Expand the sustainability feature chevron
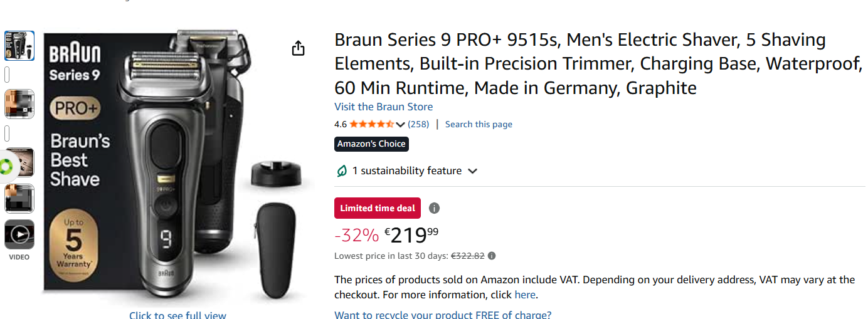Viewport: 868px width, 319px height. coord(473,171)
